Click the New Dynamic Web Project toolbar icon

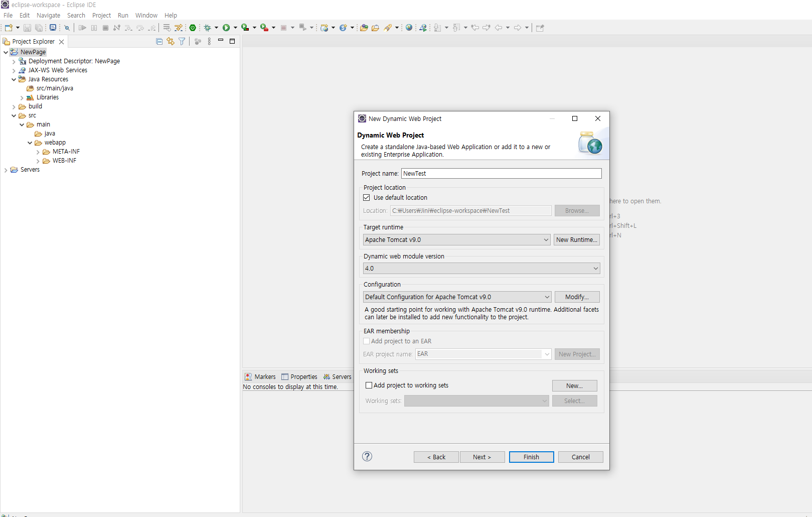pyautogui.click(x=324, y=28)
